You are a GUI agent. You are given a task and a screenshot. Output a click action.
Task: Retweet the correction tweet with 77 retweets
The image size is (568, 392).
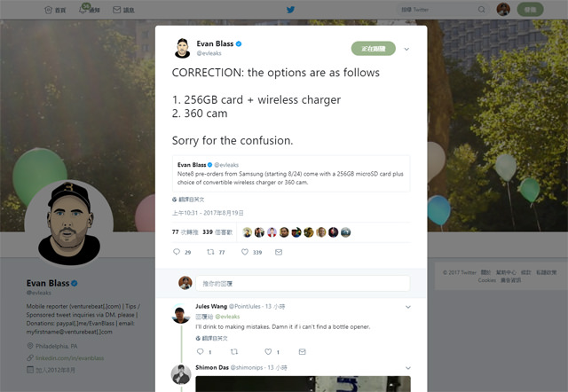point(210,253)
